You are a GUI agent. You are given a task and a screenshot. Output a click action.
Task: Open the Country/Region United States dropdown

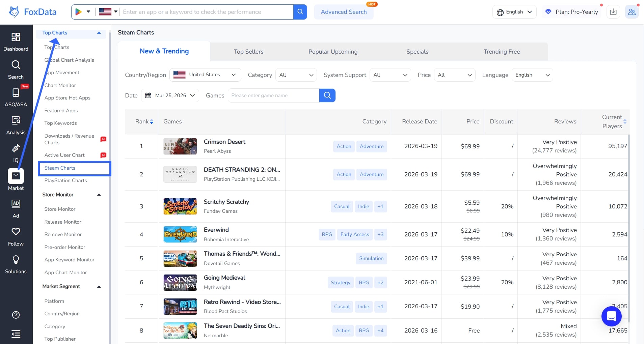[x=205, y=75]
